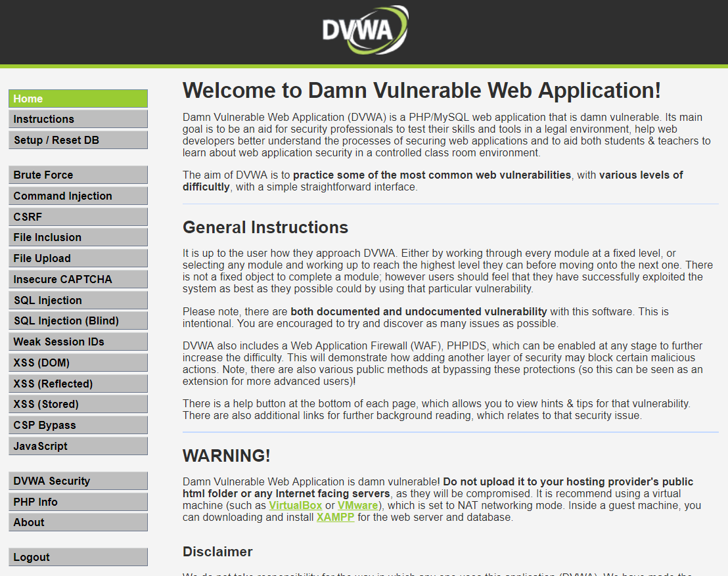Select File Inclusion menu entry

tap(78, 237)
